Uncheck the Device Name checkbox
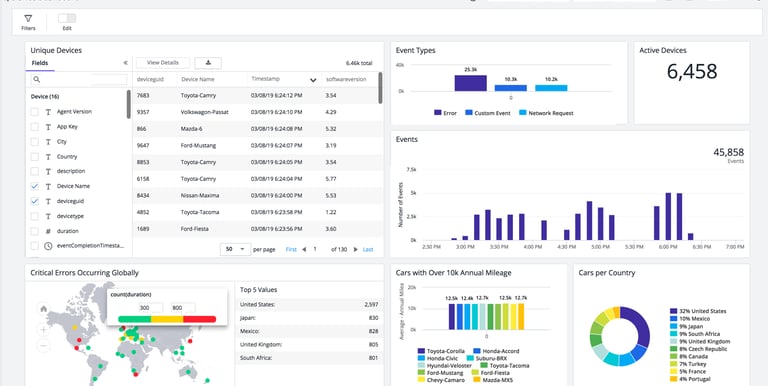Viewport: 768px width, 386px height. [x=35, y=186]
